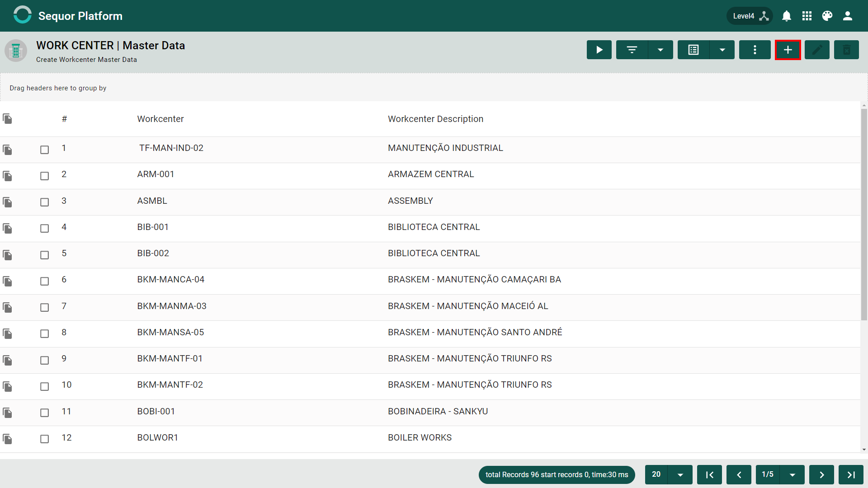This screenshot has height=488, width=868.
Task: Click the BRASKEM - MANUTENÇÃO CAMAÇARI BA cell
Action: [x=474, y=279]
